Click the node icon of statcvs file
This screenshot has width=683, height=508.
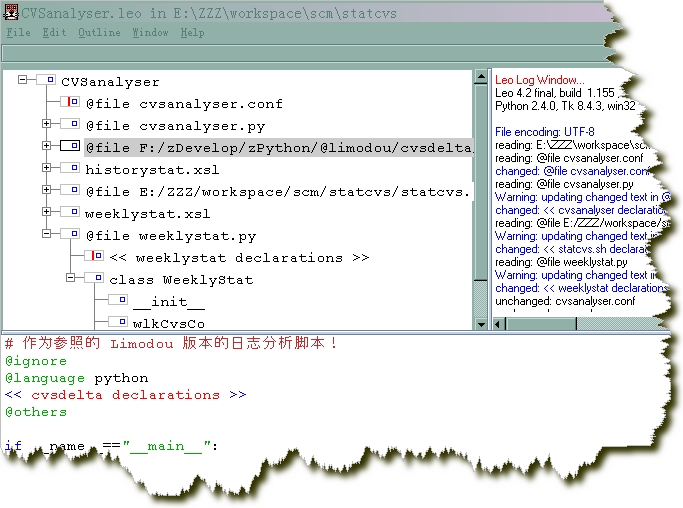(70, 190)
